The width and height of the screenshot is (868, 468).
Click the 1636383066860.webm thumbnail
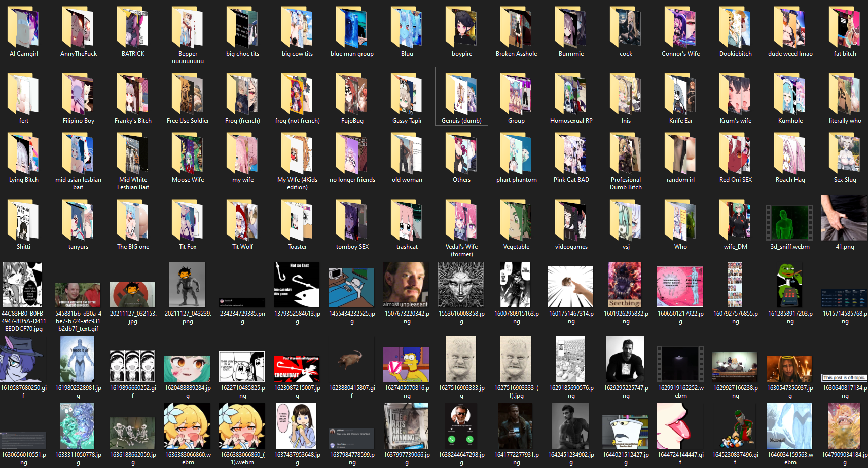(x=187, y=426)
